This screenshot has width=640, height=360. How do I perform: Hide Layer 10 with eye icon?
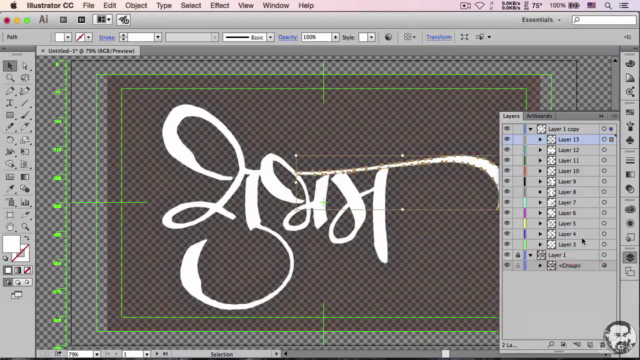click(507, 171)
